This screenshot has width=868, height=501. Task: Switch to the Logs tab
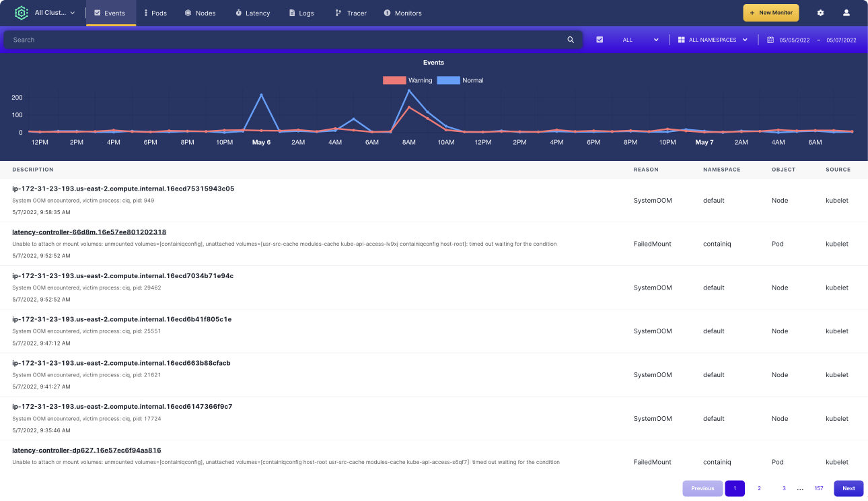301,13
